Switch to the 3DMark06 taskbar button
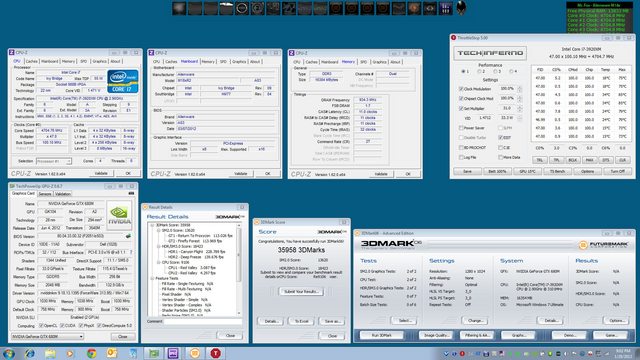Image resolution: width=640 pixels, height=360 pixels. coord(195,353)
